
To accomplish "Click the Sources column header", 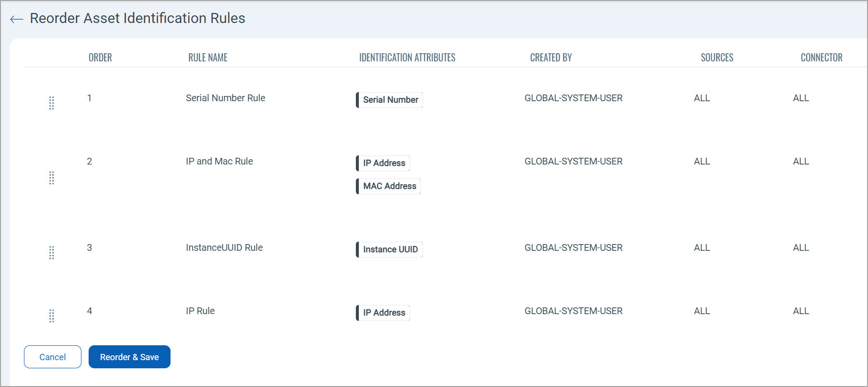I will coord(717,58).
